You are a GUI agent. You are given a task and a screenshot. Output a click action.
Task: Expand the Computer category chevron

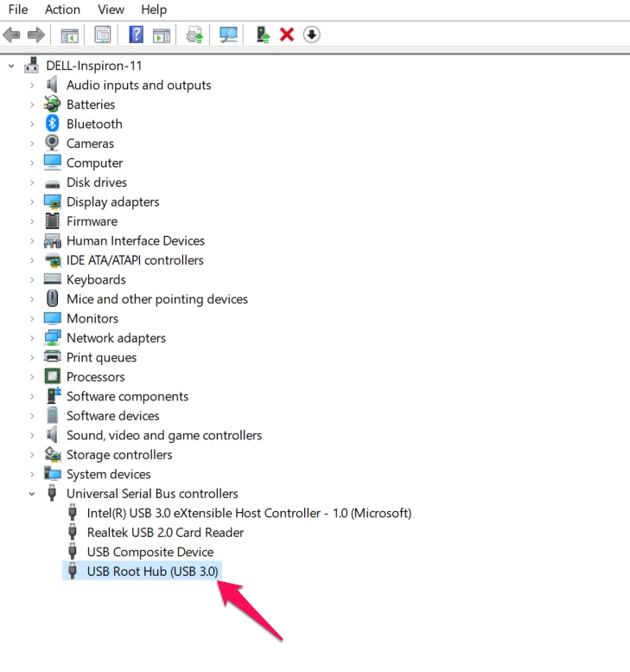click(32, 163)
